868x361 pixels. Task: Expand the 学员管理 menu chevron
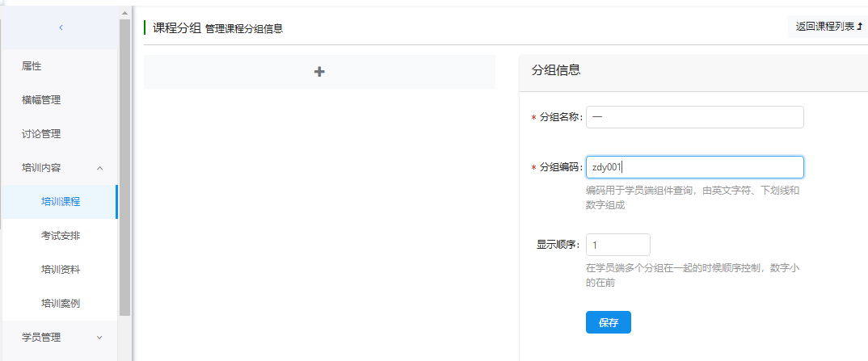click(99, 338)
